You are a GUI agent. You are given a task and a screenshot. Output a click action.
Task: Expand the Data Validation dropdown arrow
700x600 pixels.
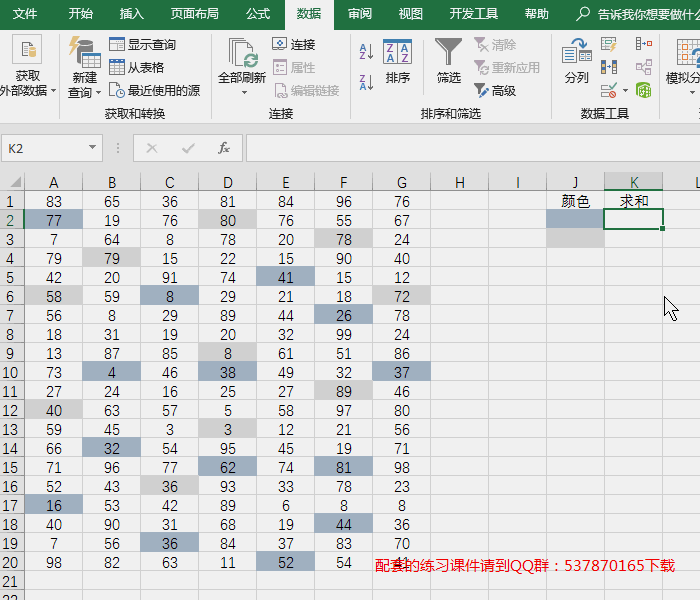[x=625, y=91]
